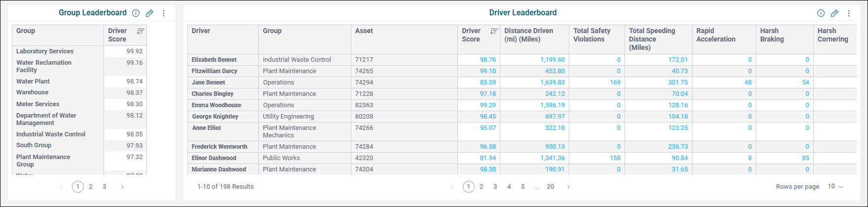This screenshot has width=868, height=207.
Task: Click the 1-10 of 198 Results text
Action: click(225, 187)
